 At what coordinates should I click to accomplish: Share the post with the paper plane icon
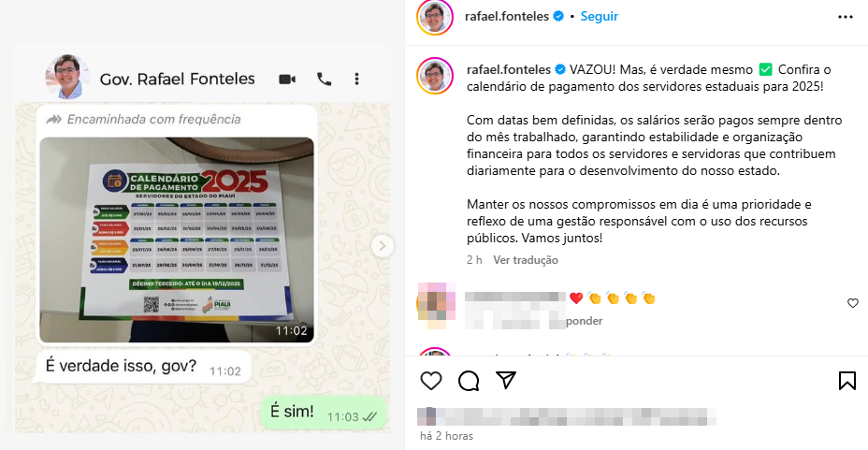click(506, 380)
